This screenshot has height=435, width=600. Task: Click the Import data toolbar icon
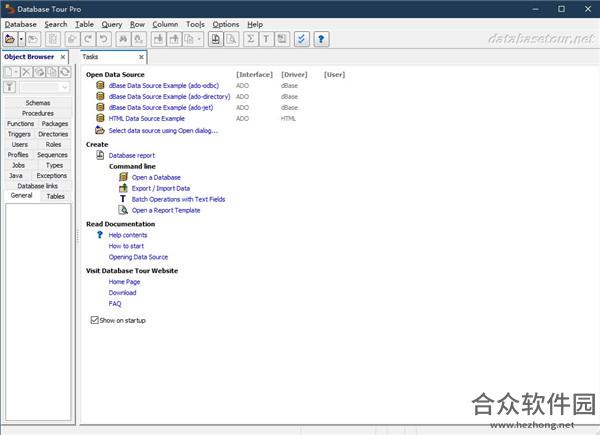[x=158, y=39]
